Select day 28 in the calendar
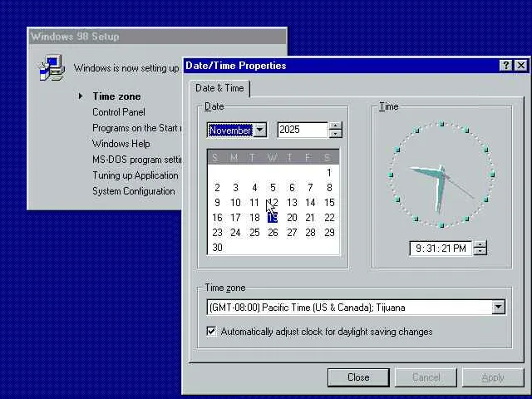This screenshot has width=532, height=399. (310, 233)
